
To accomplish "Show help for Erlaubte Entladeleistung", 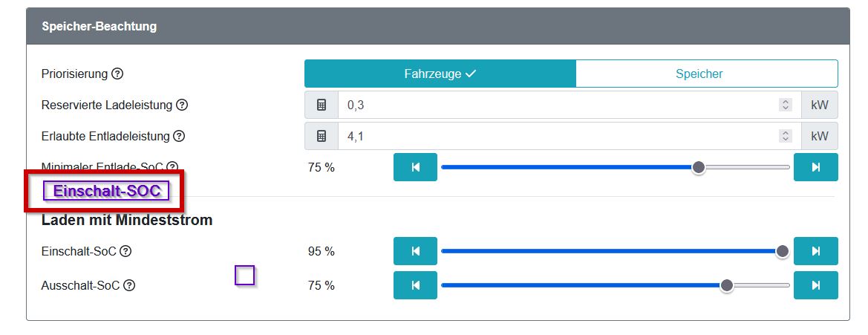I will [179, 137].
